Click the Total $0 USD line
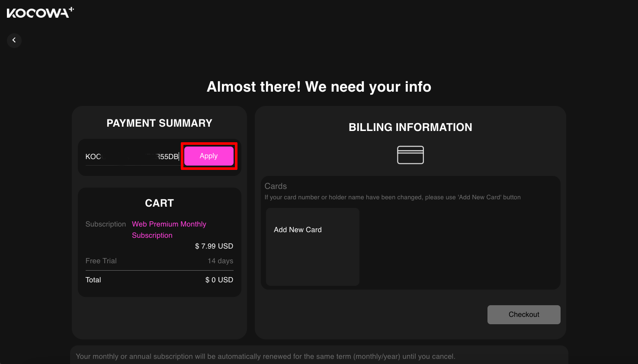638x364 pixels. coord(159,280)
